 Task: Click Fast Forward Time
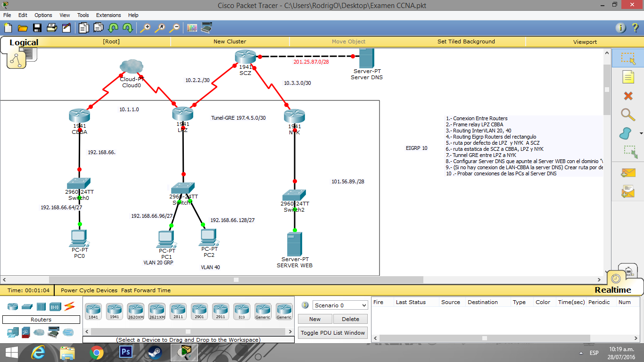tap(146, 290)
